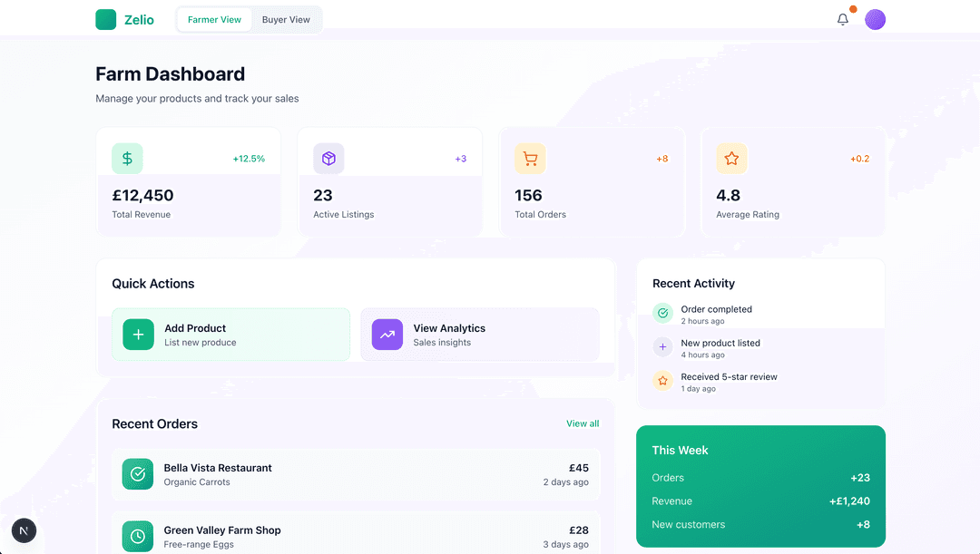Click the This Week card heading
This screenshot has width=980, height=554.
680,451
